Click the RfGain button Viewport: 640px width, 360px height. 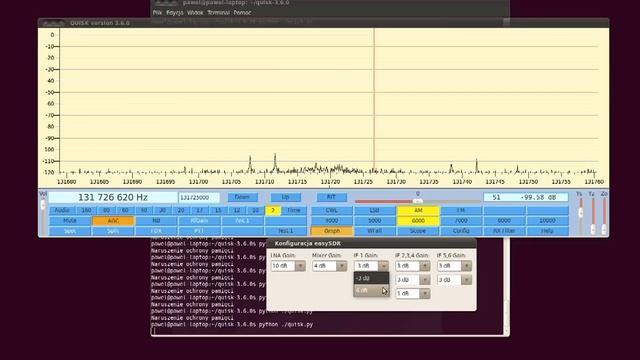199,221
